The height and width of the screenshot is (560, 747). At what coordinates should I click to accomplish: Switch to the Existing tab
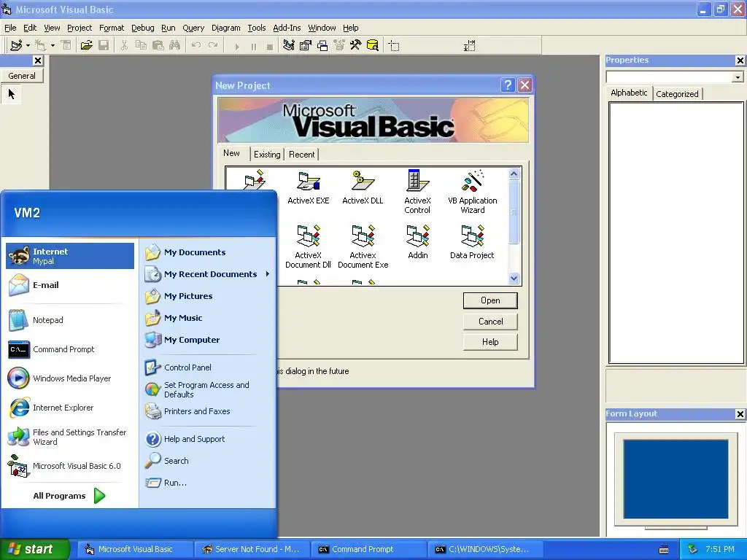pos(267,155)
